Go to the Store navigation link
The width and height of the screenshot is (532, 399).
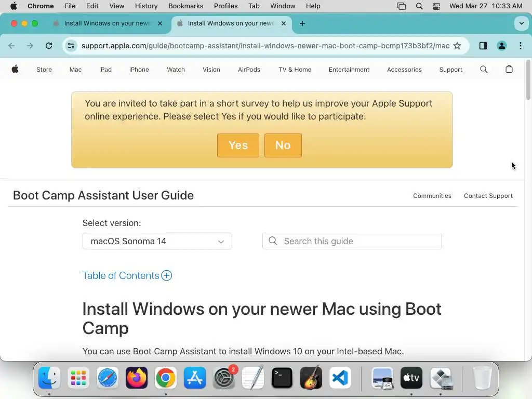pos(44,70)
